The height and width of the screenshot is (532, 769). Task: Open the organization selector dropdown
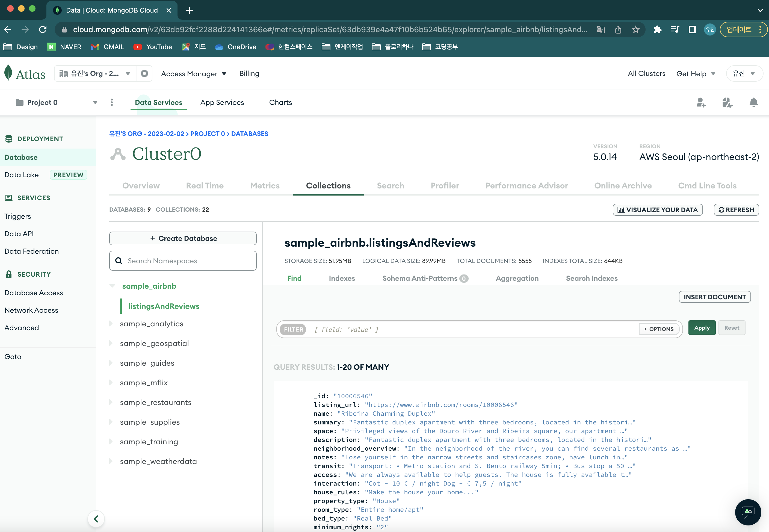95,73
